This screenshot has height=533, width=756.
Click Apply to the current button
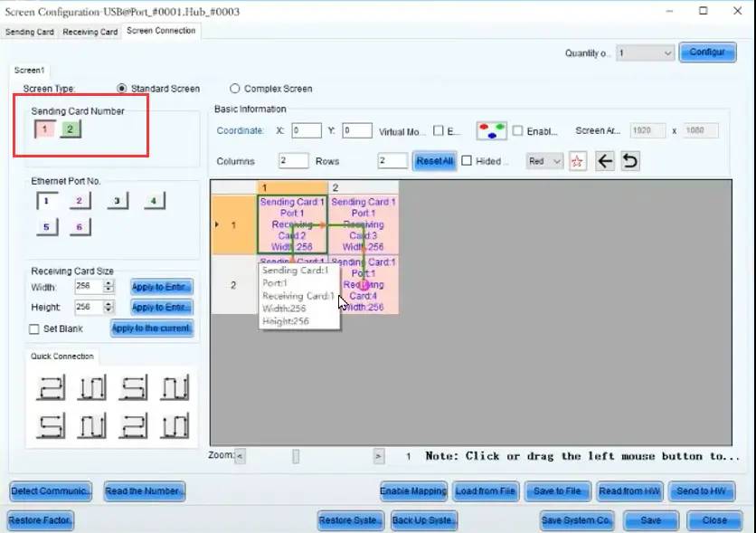point(151,328)
